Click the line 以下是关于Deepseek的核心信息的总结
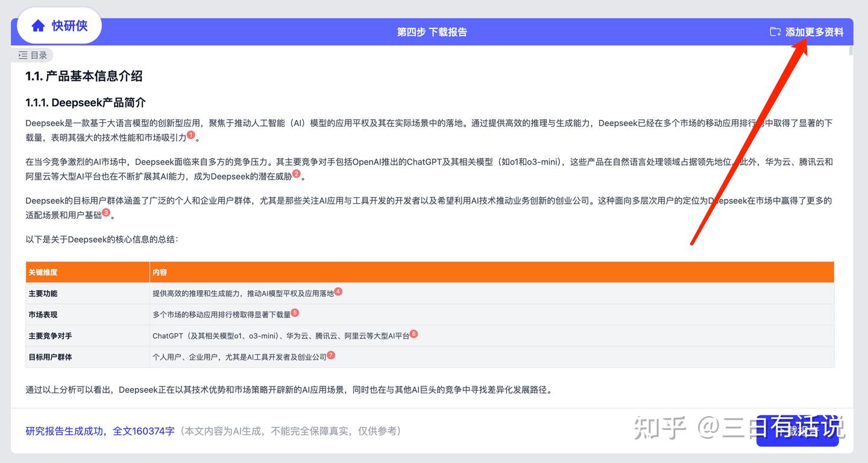Screen dimensions: 868x463 (102, 239)
